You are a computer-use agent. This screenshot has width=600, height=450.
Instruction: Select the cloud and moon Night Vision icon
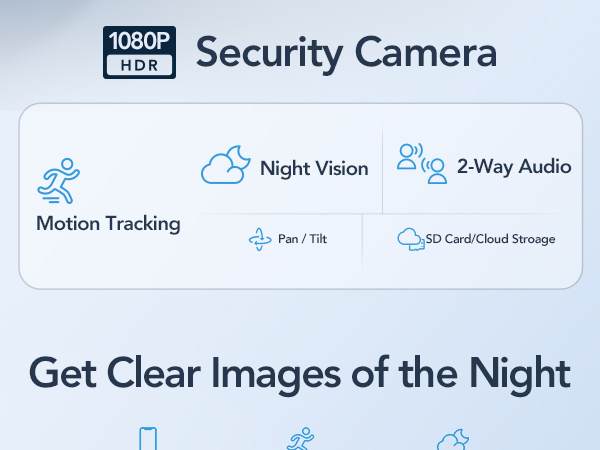coord(226,165)
